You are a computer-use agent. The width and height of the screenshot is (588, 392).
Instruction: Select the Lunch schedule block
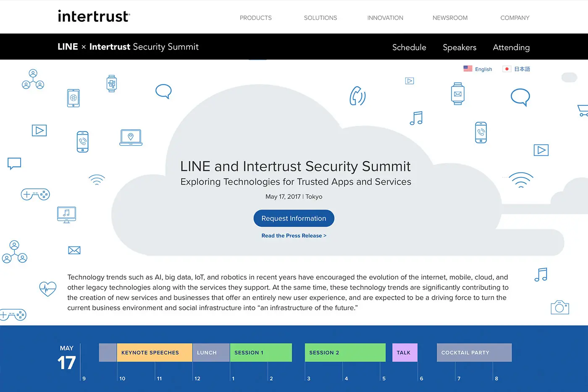click(x=211, y=353)
